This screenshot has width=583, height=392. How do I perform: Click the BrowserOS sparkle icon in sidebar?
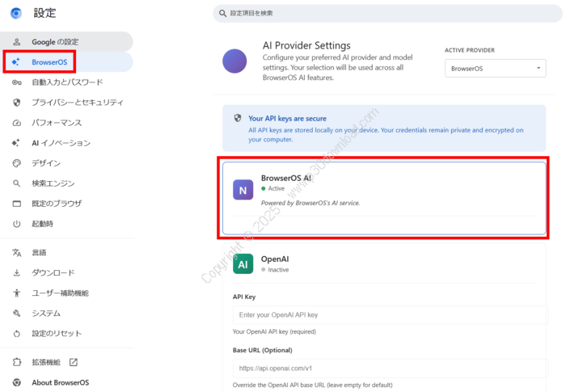click(16, 62)
